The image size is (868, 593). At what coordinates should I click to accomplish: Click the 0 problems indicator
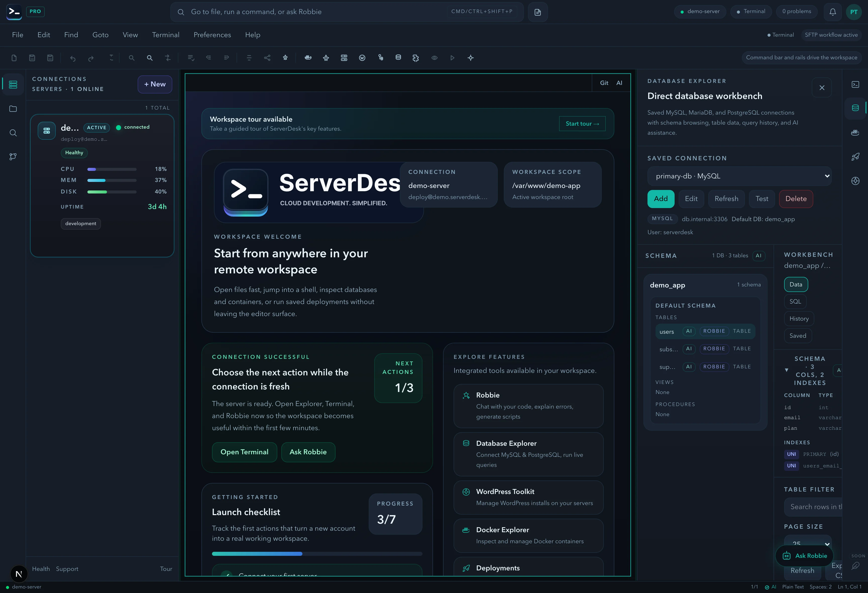pyautogui.click(x=797, y=12)
